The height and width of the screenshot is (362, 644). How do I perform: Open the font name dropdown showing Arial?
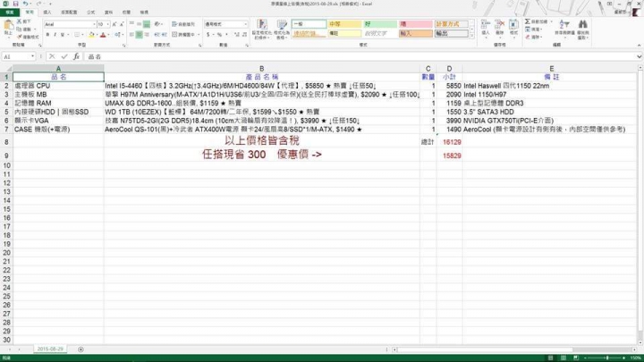coord(94,25)
